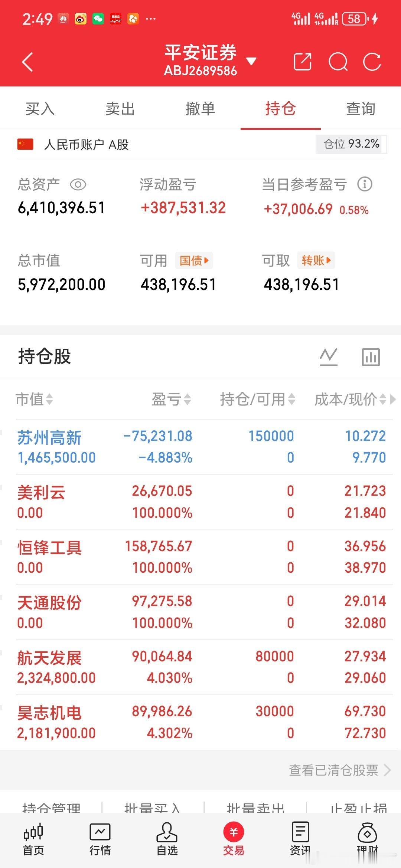
Task: Open the share/export icon in header
Action: click(x=303, y=62)
